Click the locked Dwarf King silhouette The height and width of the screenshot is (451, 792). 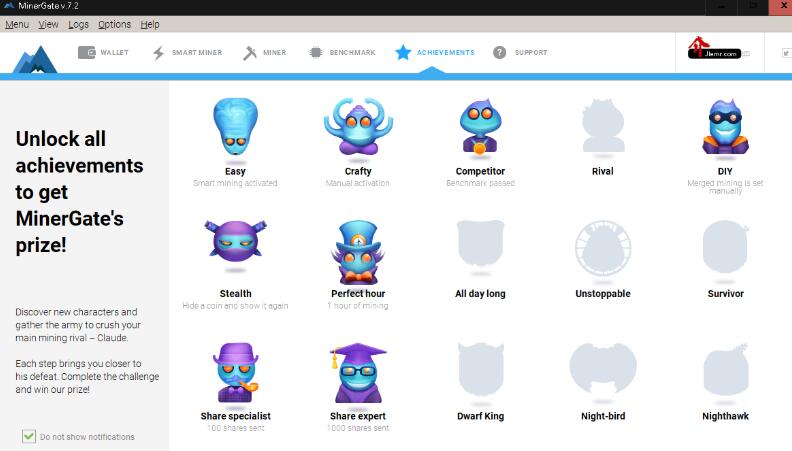click(480, 369)
